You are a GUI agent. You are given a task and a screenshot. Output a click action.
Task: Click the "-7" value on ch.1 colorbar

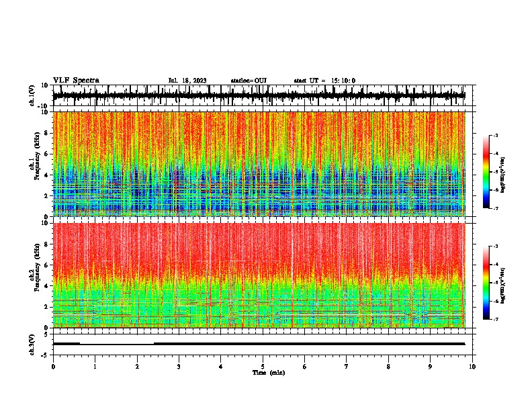(x=496, y=208)
